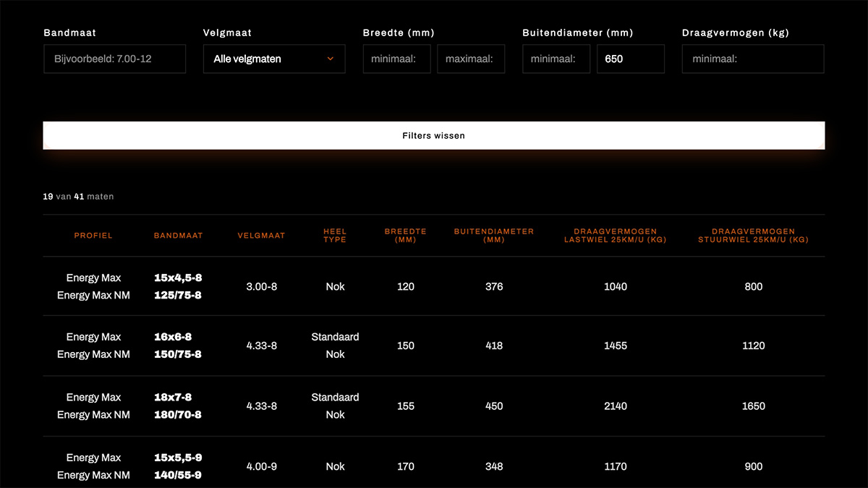Click the Buitendiameter minimaal input
Viewport: 868px width, 488px height.
[x=556, y=59]
